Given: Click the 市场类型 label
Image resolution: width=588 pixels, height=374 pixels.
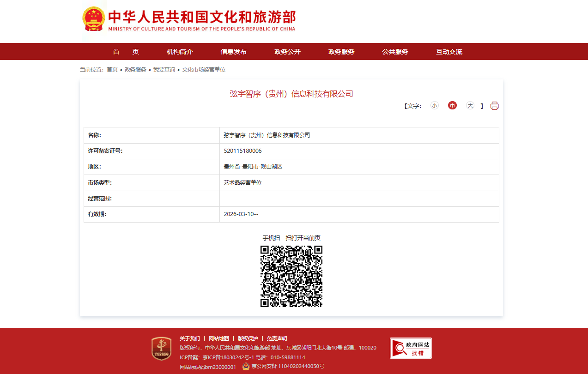Looking at the screenshot, I should point(100,183).
